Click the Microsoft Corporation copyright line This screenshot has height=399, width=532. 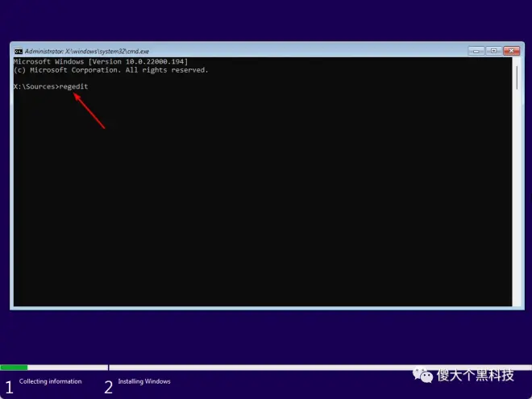(x=111, y=70)
